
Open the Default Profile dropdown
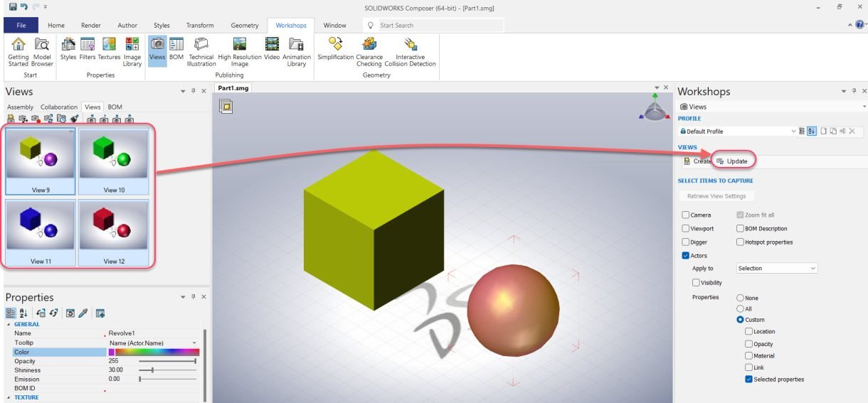(x=738, y=131)
